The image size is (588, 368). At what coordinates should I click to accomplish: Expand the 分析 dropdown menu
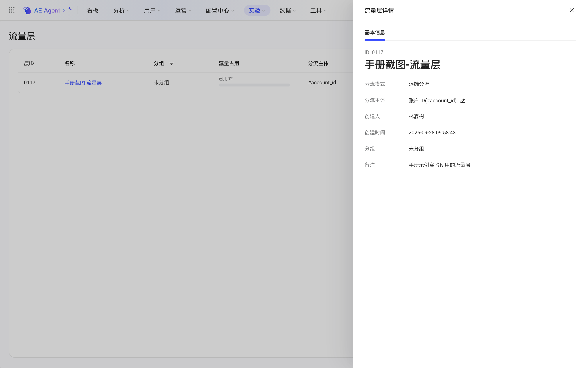121,10
